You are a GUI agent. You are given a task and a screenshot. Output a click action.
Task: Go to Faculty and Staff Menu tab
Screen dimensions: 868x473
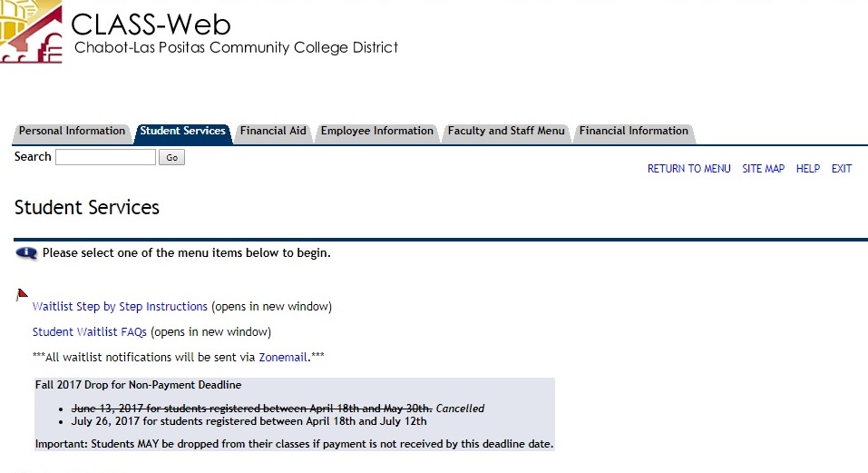pyautogui.click(x=506, y=132)
